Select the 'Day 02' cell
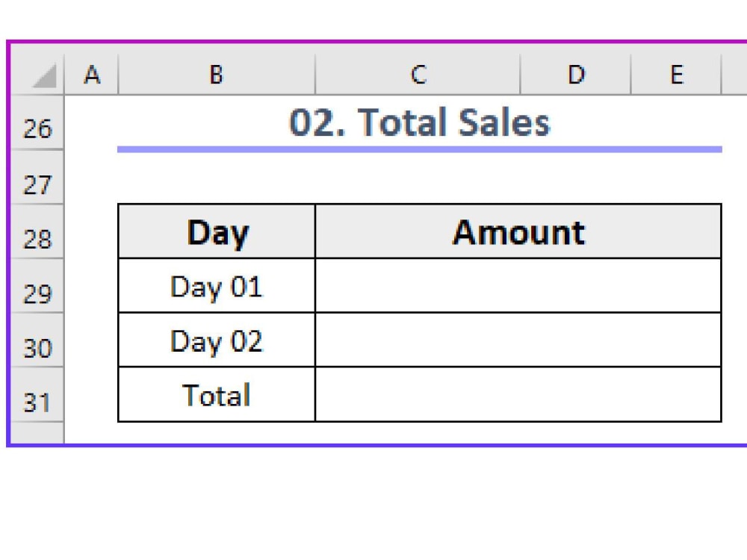Viewport: 747px width, 560px height. pos(217,340)
